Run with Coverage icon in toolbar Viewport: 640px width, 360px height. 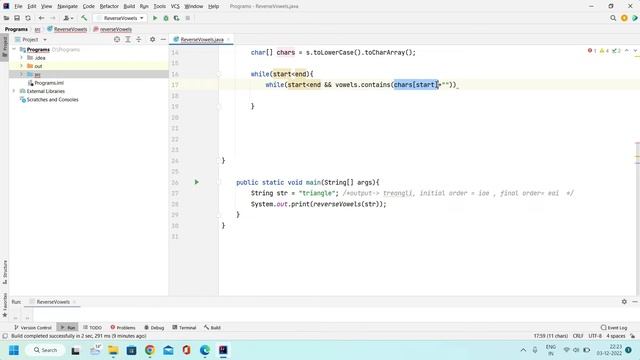point(176,18)
